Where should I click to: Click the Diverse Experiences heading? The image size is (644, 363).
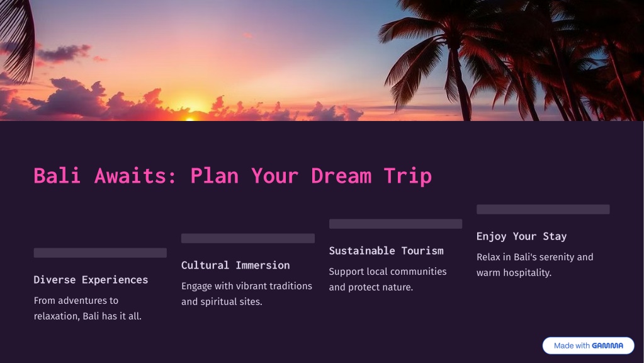pos(91,280)
